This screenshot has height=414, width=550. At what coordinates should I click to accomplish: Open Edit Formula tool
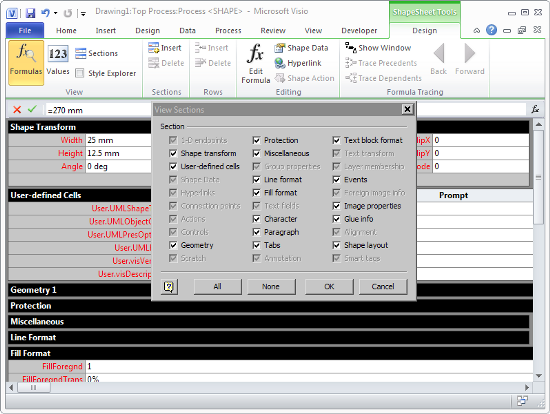(x=256, y=63)
